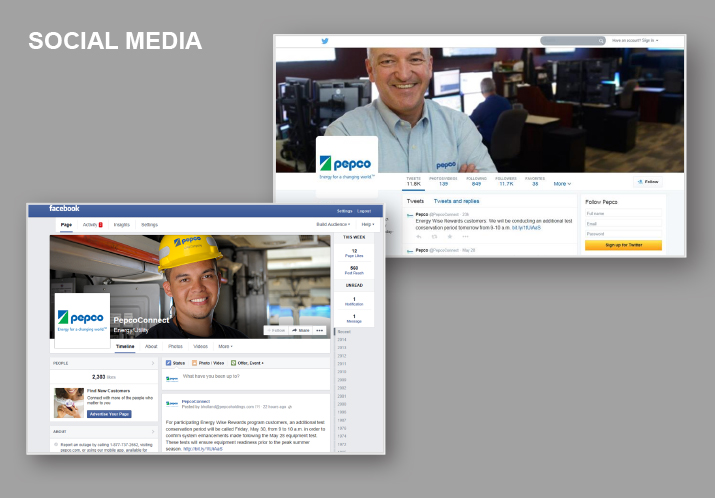Open the Insights tab on Facebook
Screen dimensions: 715x498
click(122, 225)
